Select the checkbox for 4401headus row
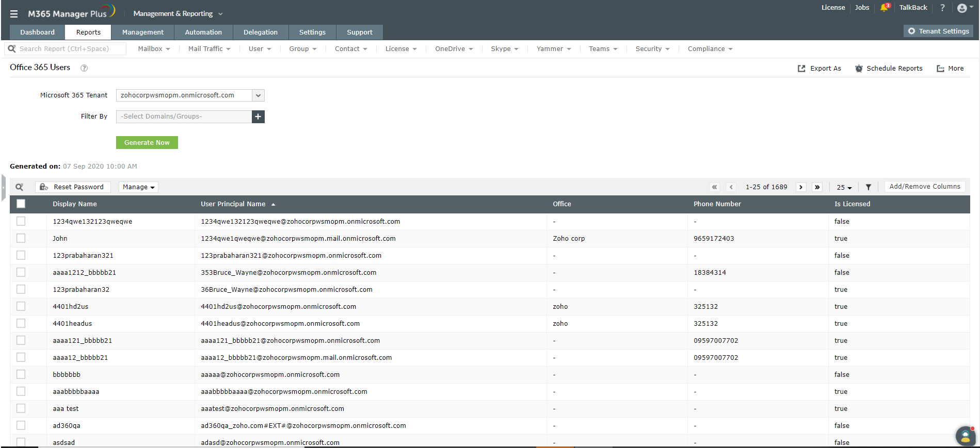980x448 pixels. (x=21, y=323)
